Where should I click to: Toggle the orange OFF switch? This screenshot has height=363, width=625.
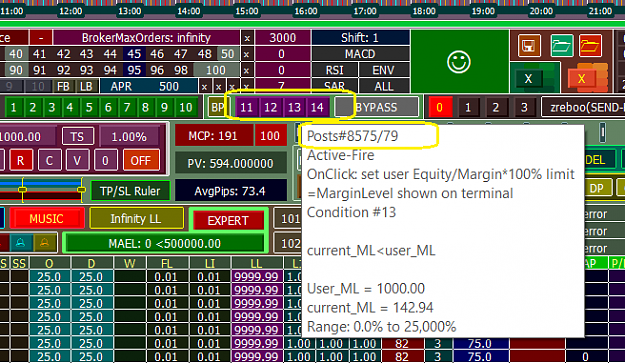point(140,161)
